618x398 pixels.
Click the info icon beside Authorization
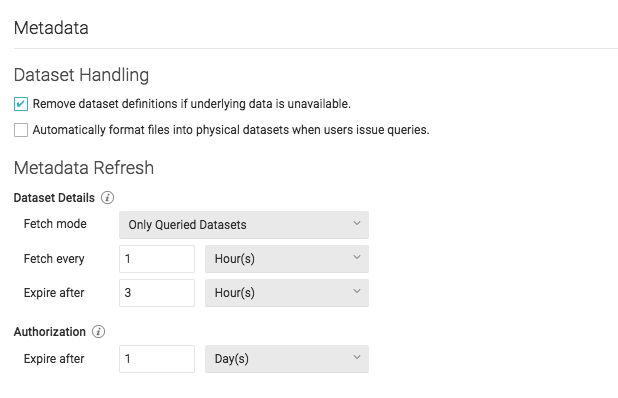(99, 332)
